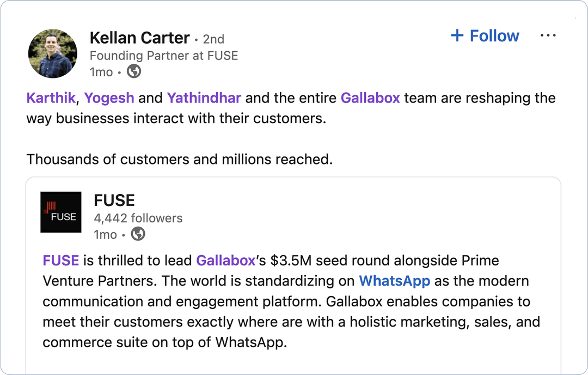Open Kellan Carter's profile photo

52,53
